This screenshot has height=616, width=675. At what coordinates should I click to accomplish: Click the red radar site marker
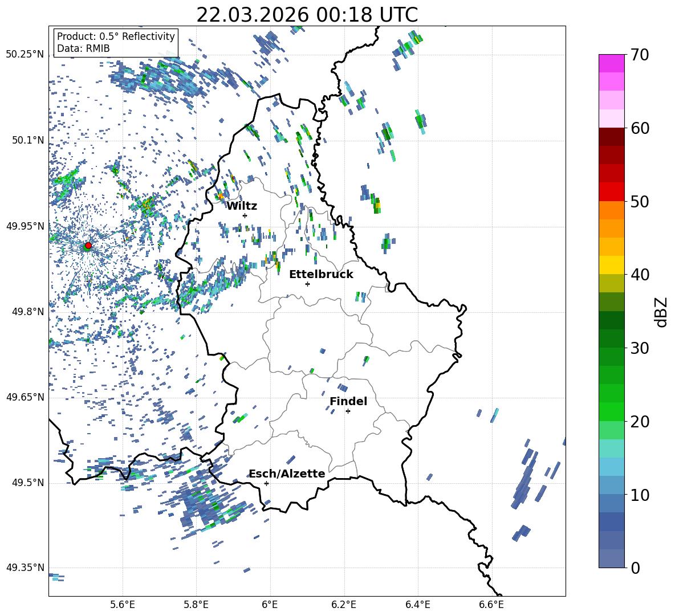pos(88,246)
